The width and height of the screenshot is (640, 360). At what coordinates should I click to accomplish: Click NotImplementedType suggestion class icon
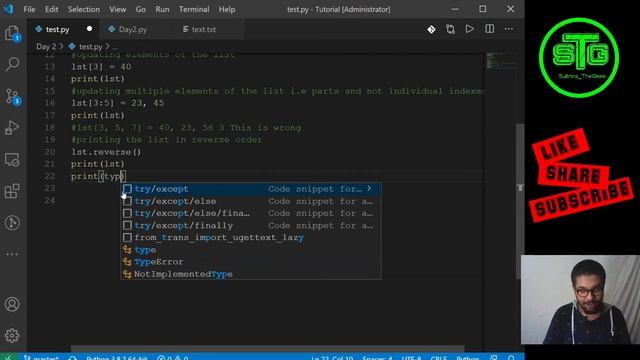[127, 274]
